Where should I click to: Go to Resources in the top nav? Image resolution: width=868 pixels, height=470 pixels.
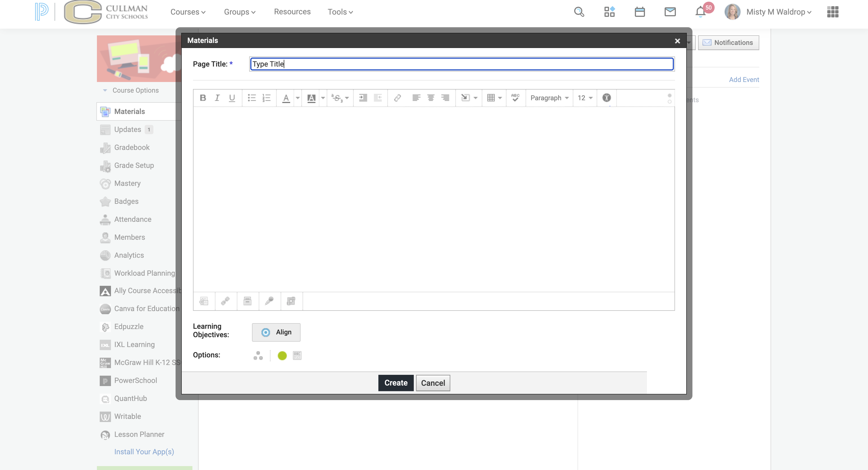point(292,12)
